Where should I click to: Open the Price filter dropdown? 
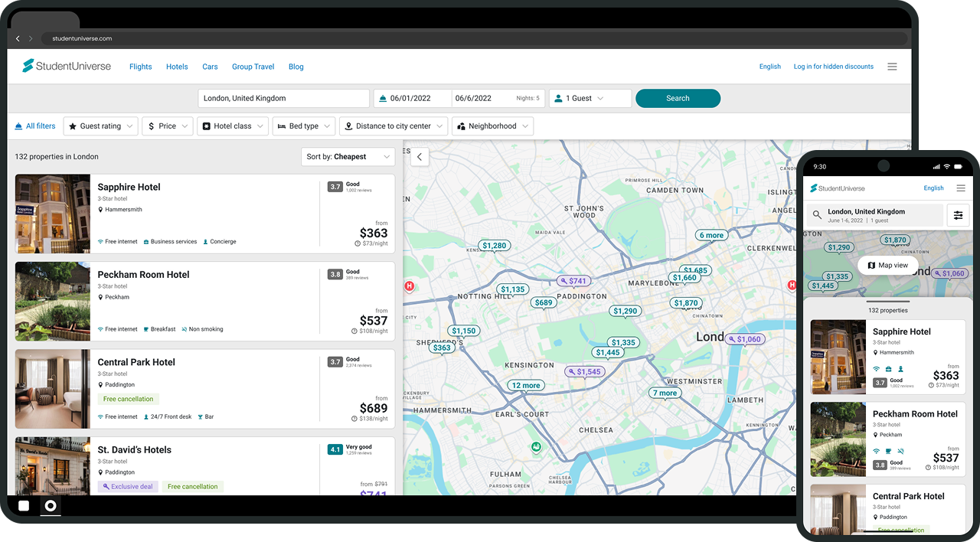pos(167,126)
